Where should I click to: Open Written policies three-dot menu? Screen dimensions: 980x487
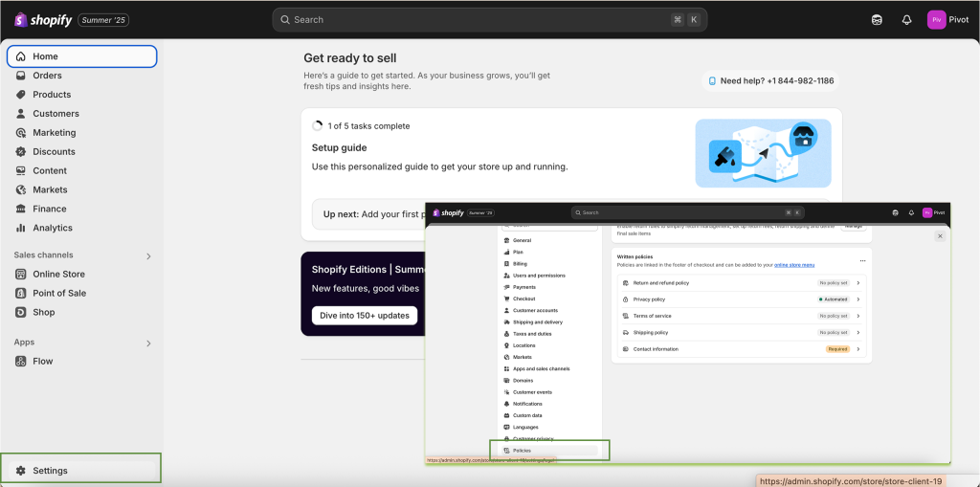[863, 260]
